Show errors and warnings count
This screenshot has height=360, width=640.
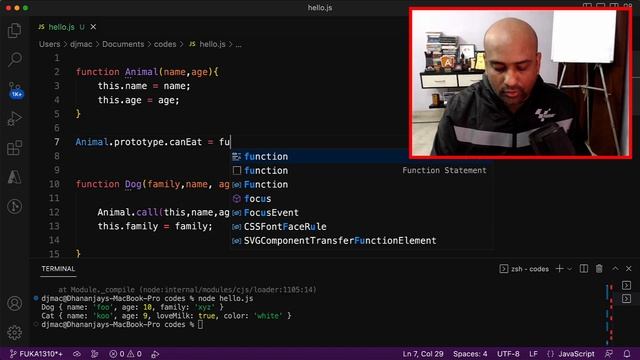click(x=125, y=354)
